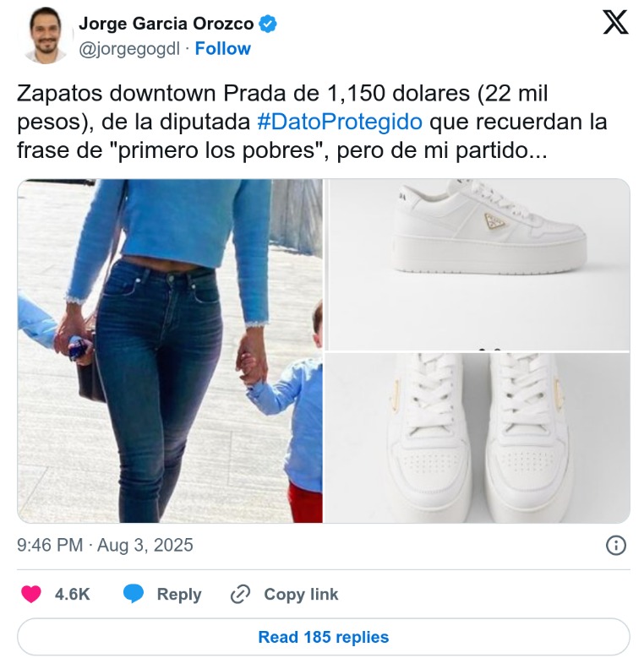Image resolution: width=644 pixels, height=658 pixels.
Task: Click the chain link copy icon
Action: pyautogui.click(x=241, y=594)
